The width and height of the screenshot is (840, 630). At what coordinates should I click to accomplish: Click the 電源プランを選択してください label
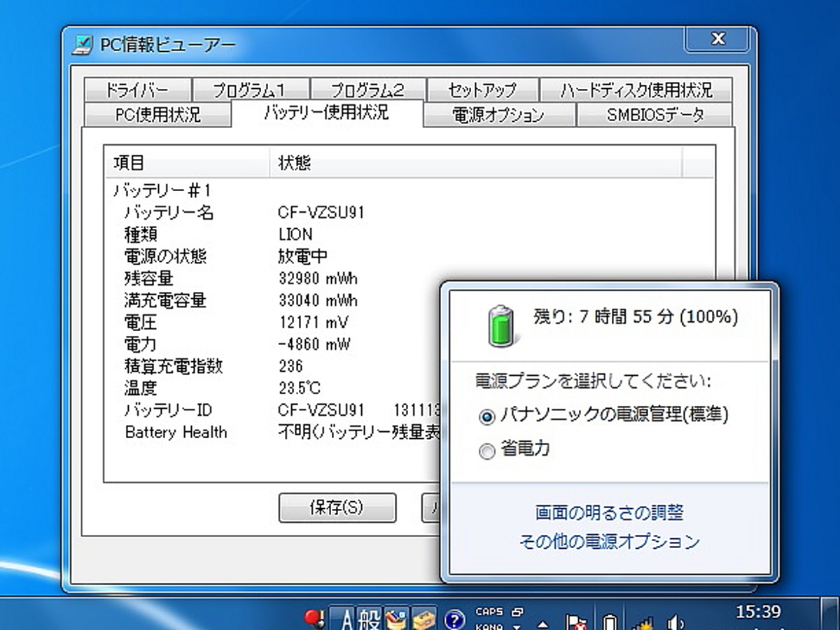594,381
